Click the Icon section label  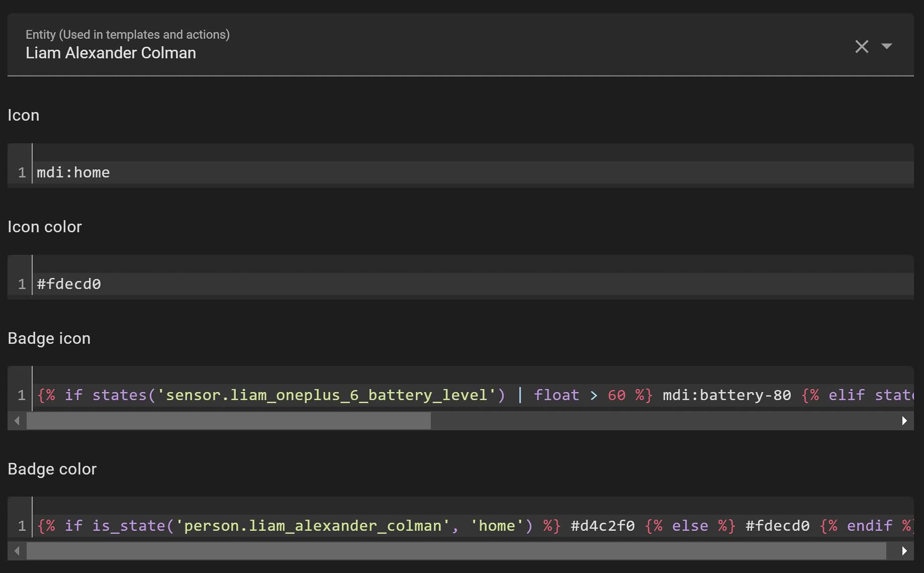point(23,115)
